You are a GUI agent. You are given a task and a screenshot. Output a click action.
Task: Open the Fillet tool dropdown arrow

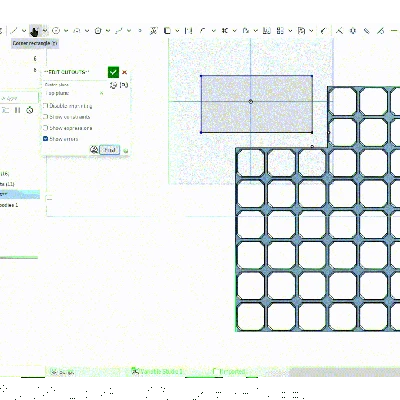pyautogui.click(x=213, y=31)
